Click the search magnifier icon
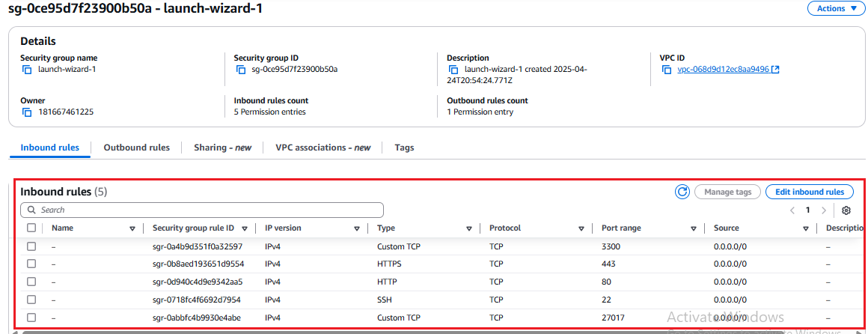 (31, 210)
